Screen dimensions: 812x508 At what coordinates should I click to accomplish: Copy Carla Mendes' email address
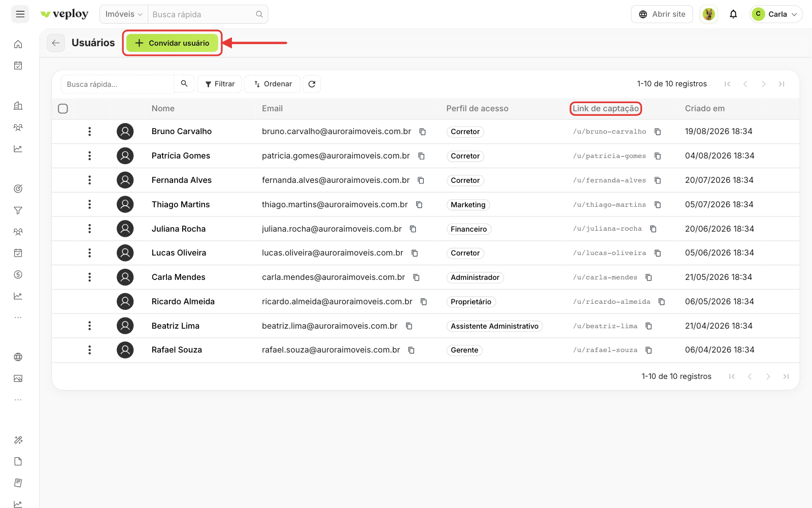[x=416, y=277]
